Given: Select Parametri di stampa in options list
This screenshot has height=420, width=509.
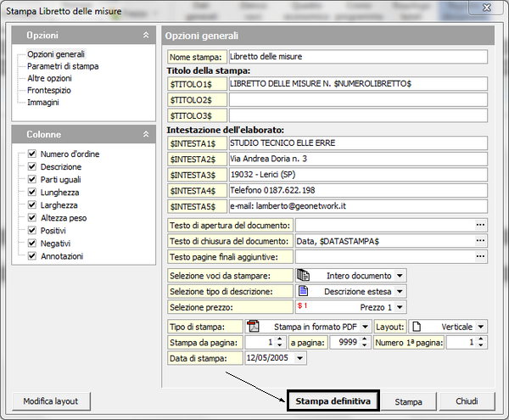Looking at the screenshot, I should [x=56, y=66].
